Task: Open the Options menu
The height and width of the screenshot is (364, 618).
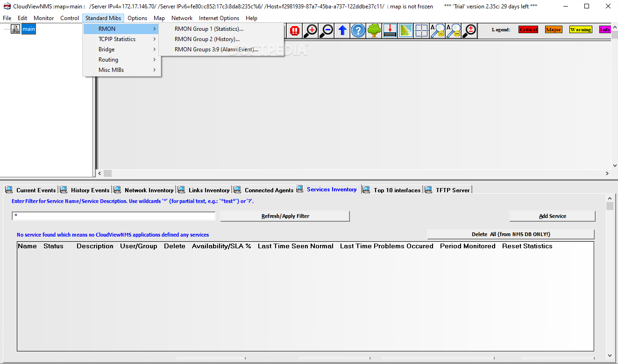Action: click(137, 18)
